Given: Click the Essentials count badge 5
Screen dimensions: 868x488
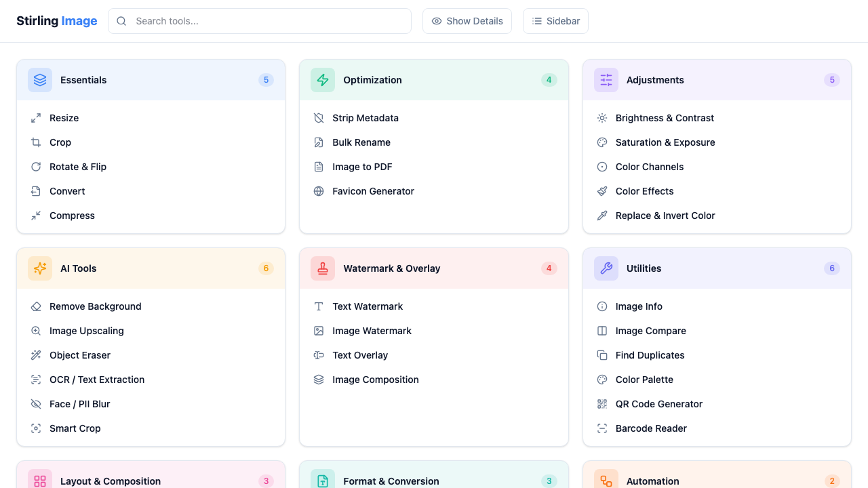Looking at the screenshot, I should point(266,80).
